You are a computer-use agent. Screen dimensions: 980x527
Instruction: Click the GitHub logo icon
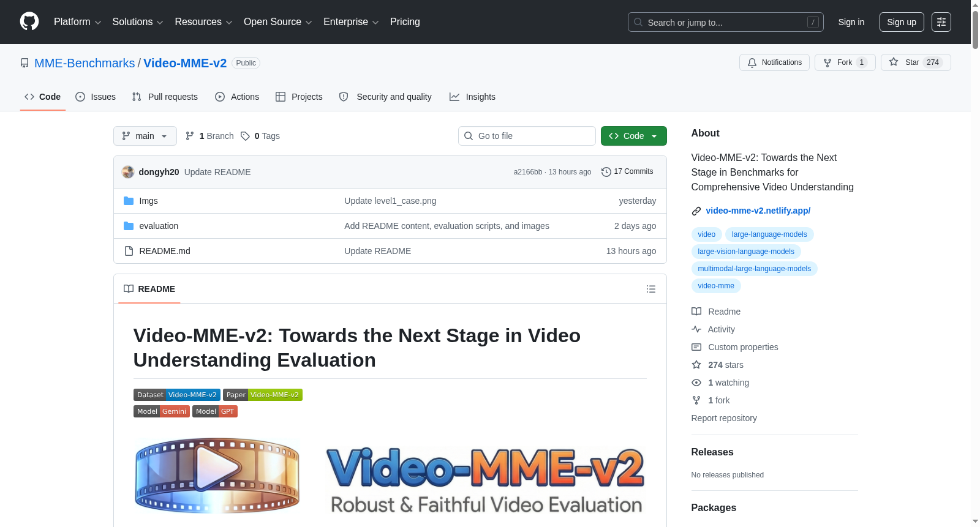click(29, 21)
